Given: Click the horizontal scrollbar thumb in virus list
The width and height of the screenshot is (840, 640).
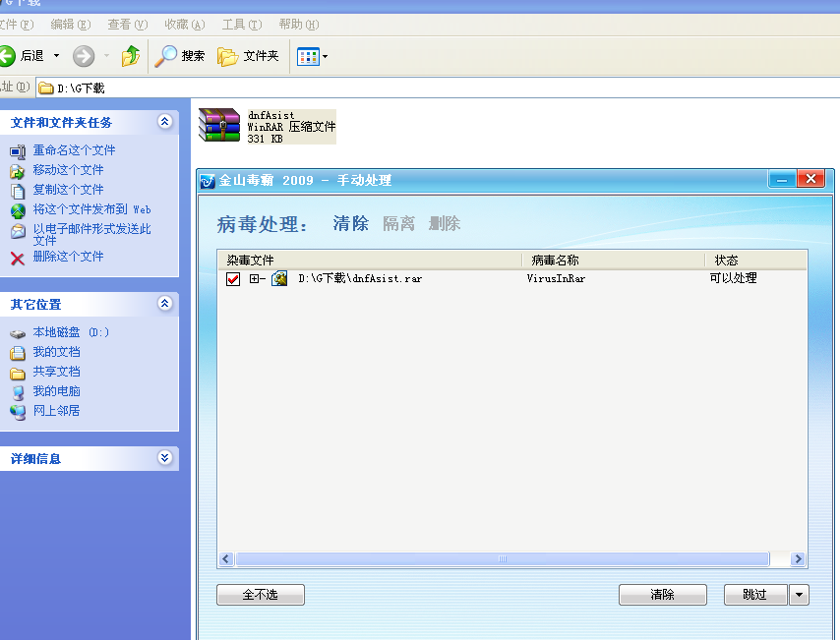Looking at the screenshot, I should point(503,559).
